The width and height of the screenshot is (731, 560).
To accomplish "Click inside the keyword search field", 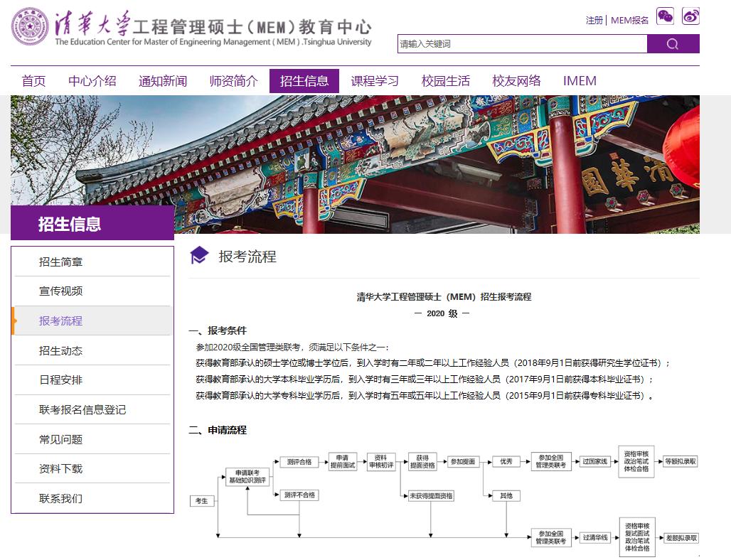I will (519, 43).
